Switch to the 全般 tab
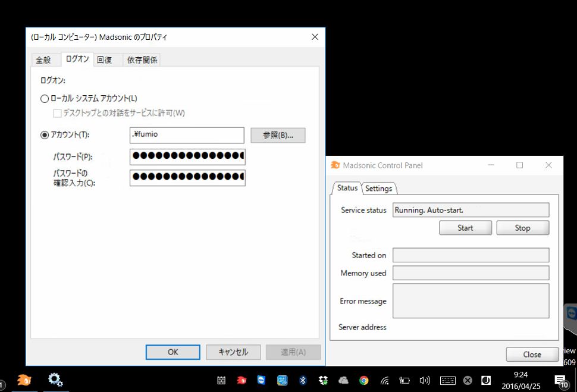Viewport: 577px width, 392px height. point(43,60)
